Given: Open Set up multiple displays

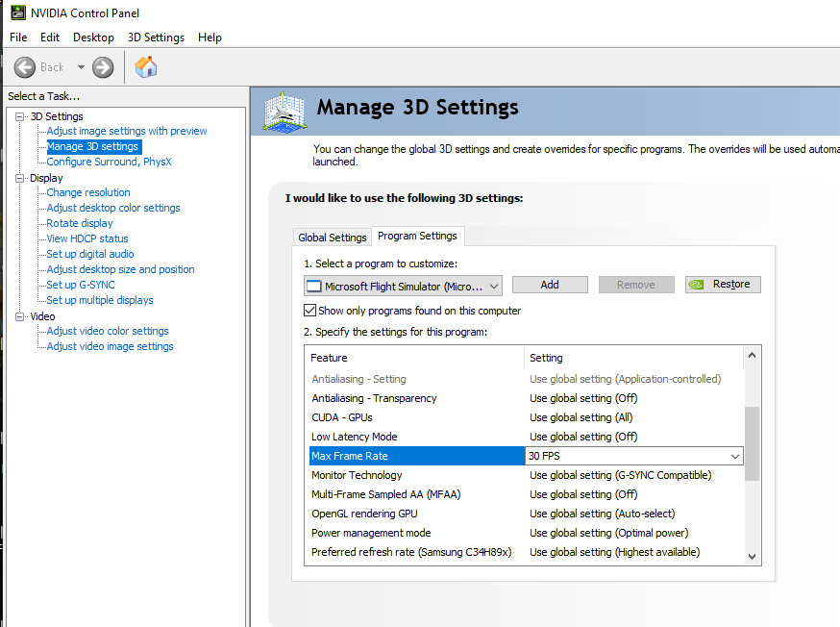Looking at the screenshot, I should pos(100,300).
